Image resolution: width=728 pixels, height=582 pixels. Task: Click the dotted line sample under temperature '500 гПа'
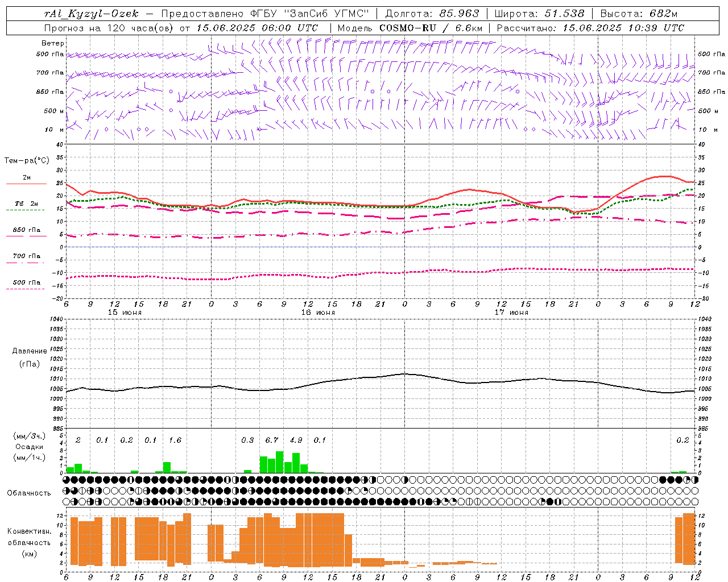pyautogui.click(x=26, y=289)
